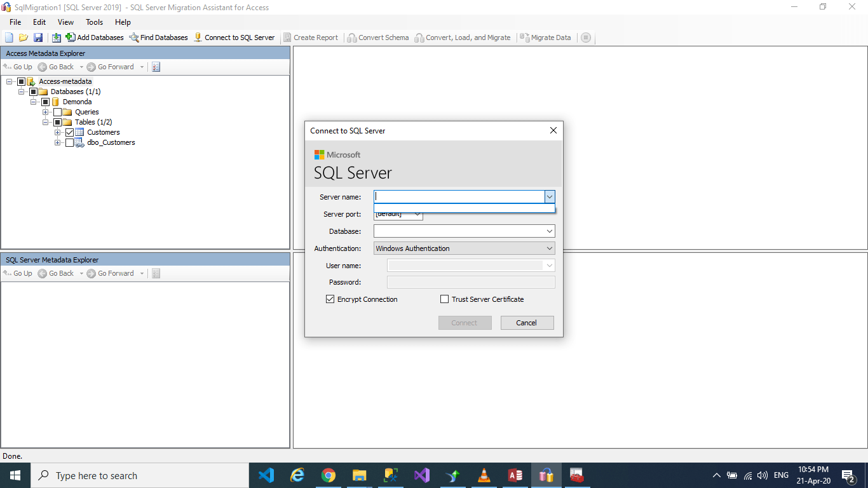Click Cancel in Connect dialog

click(x=527, y=323)
